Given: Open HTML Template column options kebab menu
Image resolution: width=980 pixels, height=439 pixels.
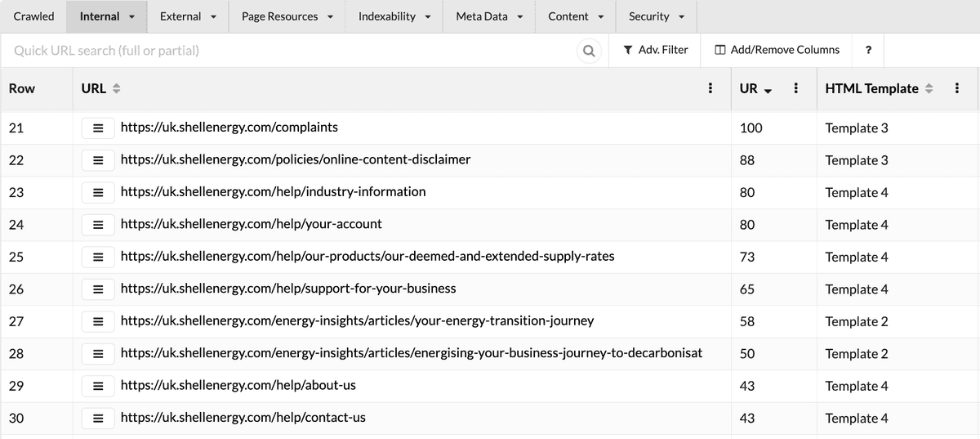Looking at the screenshot, I should [x=956, y=88].
